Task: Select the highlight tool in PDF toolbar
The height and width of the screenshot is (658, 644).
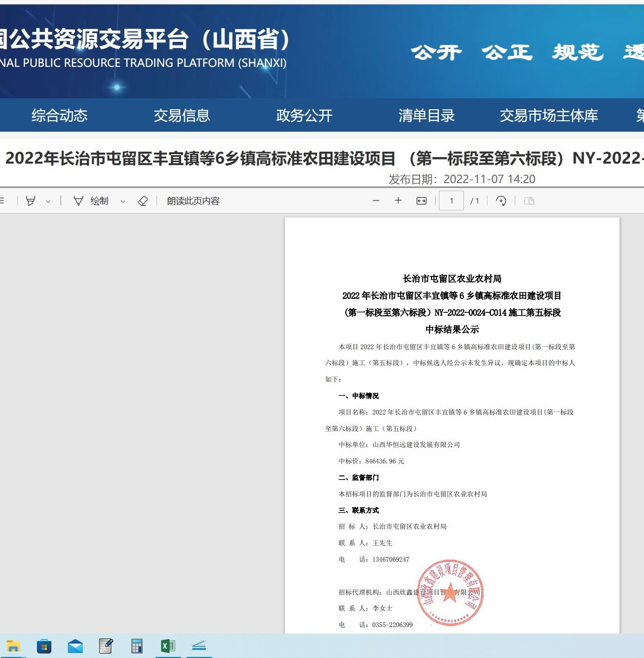Action: (x=30, y=201)
